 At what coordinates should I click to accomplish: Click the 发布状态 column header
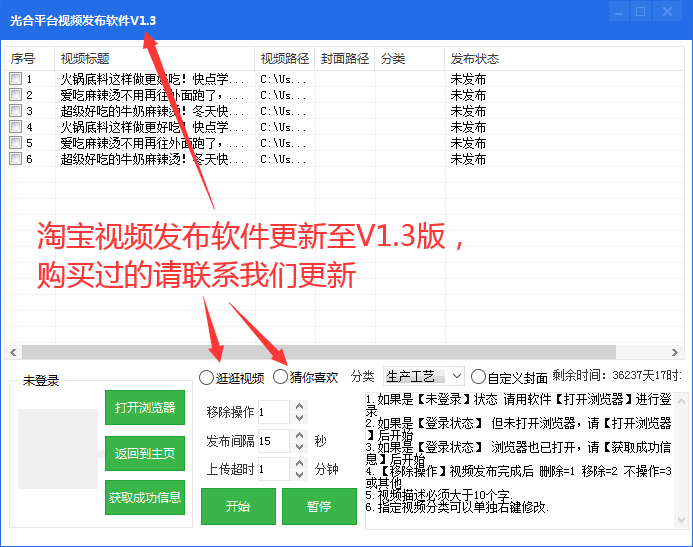point(564,58)
